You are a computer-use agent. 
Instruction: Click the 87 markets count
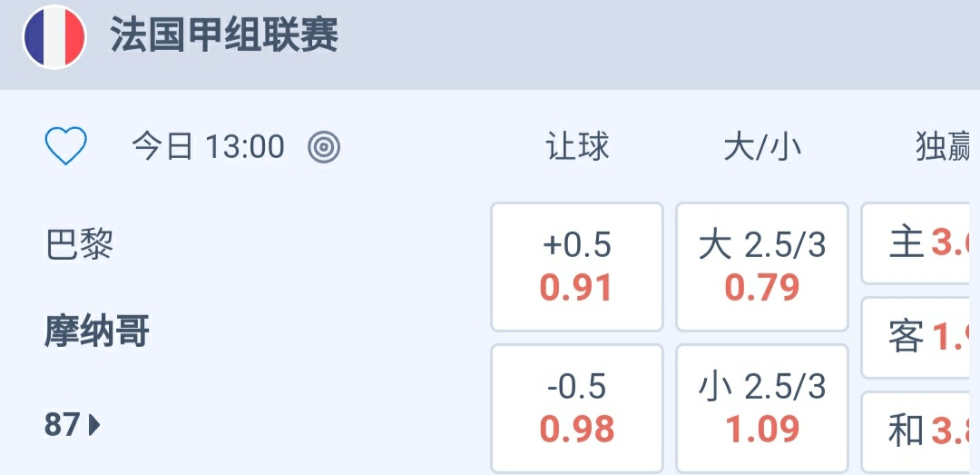(62, 424)
